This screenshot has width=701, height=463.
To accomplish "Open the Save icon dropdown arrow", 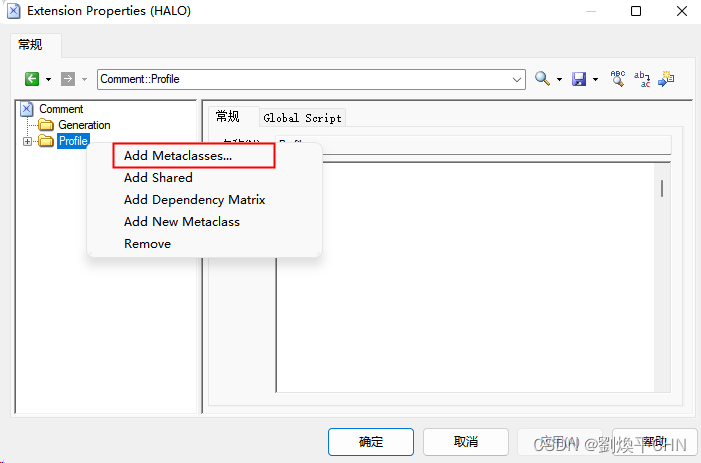I will (595, 80).
